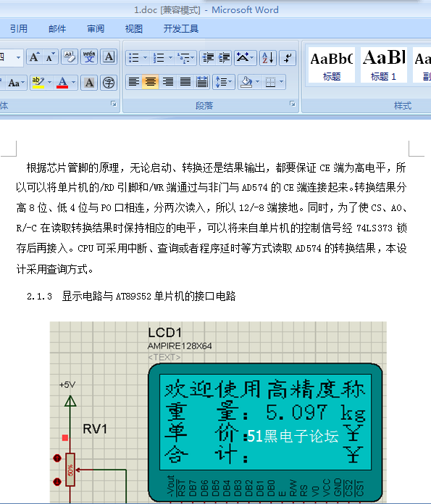This screenshot has height=504, width=431.
Task: Expand the highlight color dropdown arrow
Action: (49, 83)
